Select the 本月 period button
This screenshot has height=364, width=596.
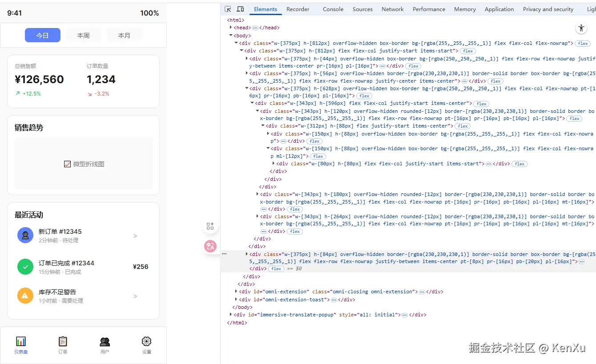124,35
